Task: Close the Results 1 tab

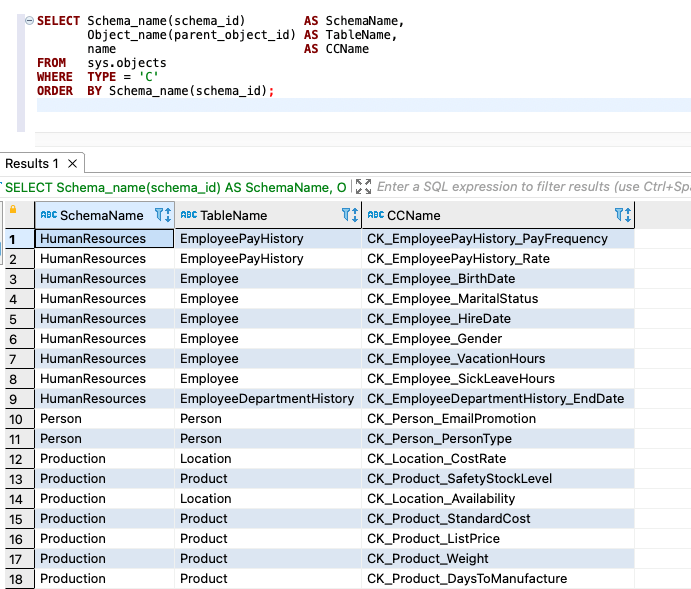Action: (73, 163)
